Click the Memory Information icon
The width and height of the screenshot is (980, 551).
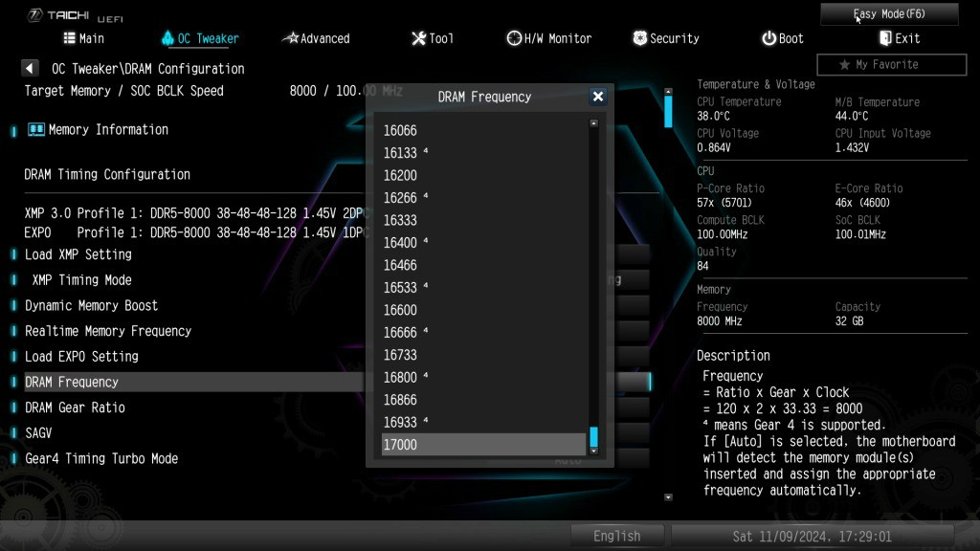click(36, 130)
